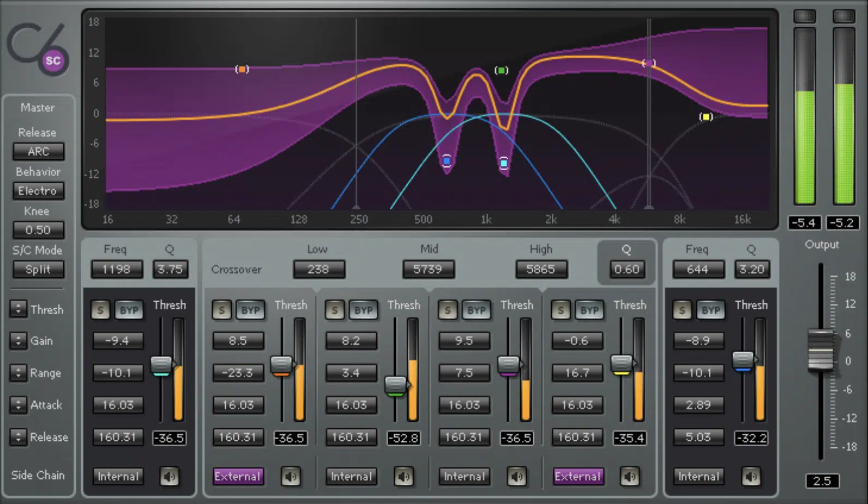The height and width of the screenshot is (504, 868).
Task: Solo the band with gain 9.5
Action: pos(448,310)
